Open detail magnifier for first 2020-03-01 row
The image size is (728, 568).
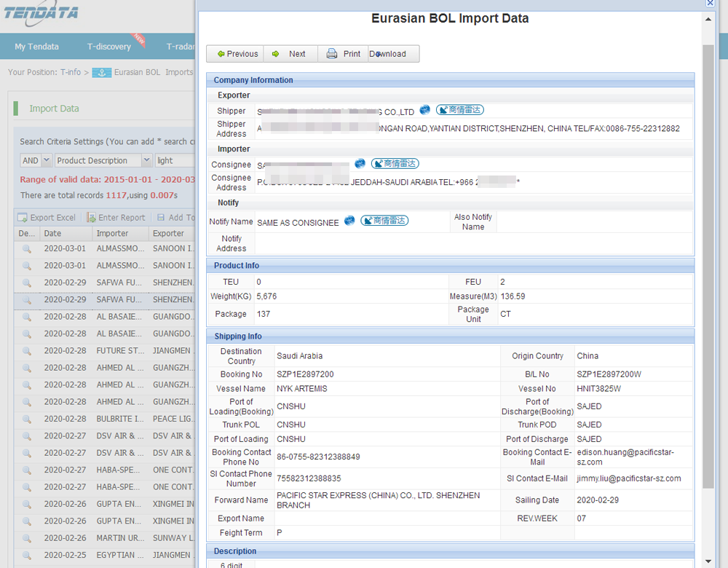pos(27,249)
